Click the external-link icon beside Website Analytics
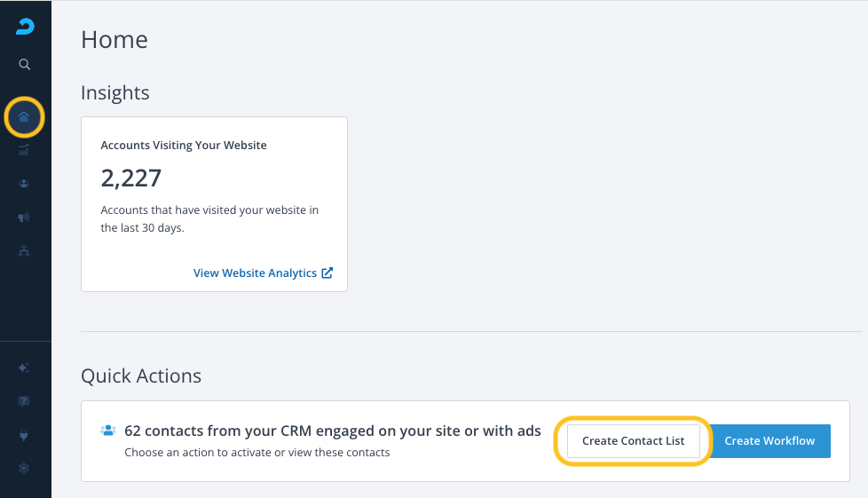The width and height of the screenshot is (868, 498). pyautogui.click(x=327, y=273)
